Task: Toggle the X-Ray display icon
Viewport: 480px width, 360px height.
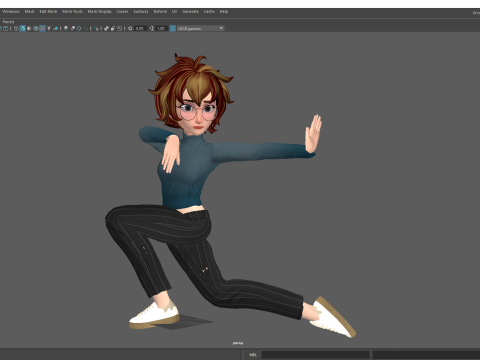Action: (x=106, y=28)
